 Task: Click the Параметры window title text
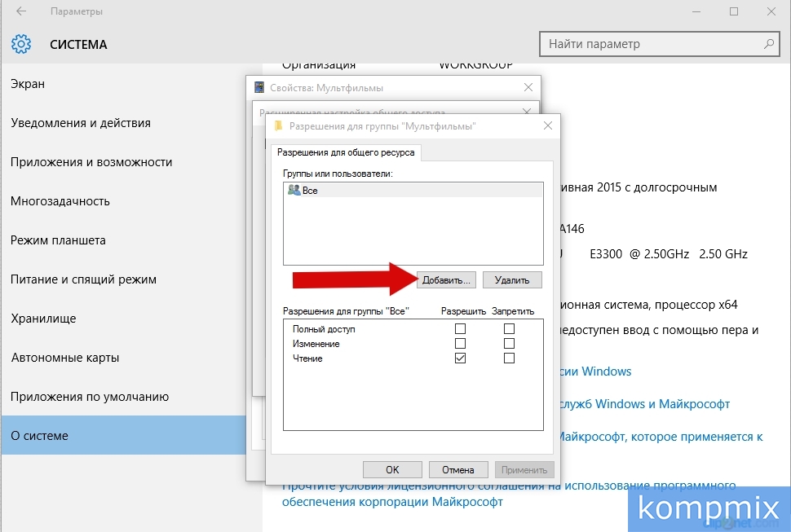(77, 11)
